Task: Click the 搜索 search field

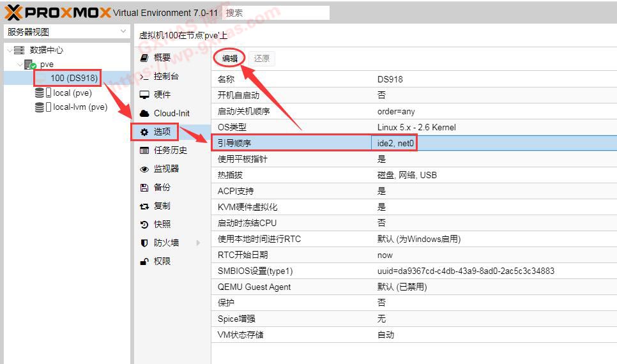Action: coord(276,13)
